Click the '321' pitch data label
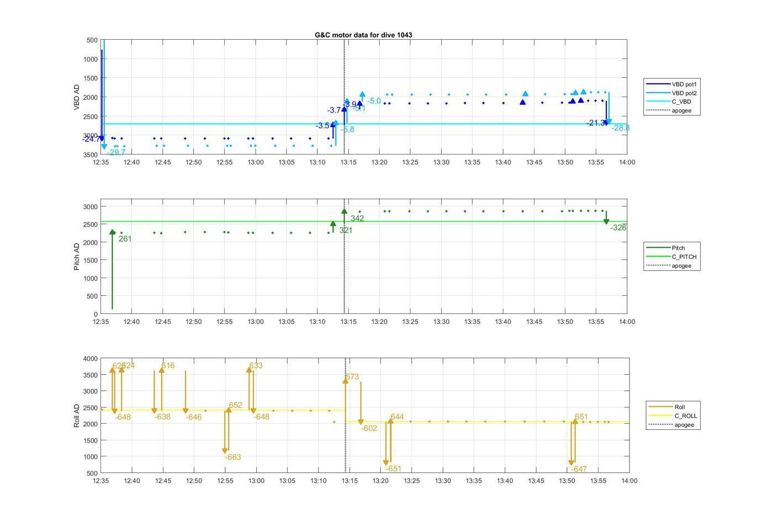Screen dimensions: 773x532 click(346, 230)
